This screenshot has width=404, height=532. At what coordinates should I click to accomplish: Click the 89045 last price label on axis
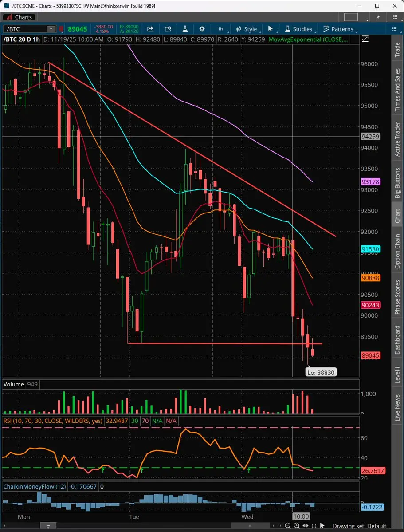(x=370, y=355)
